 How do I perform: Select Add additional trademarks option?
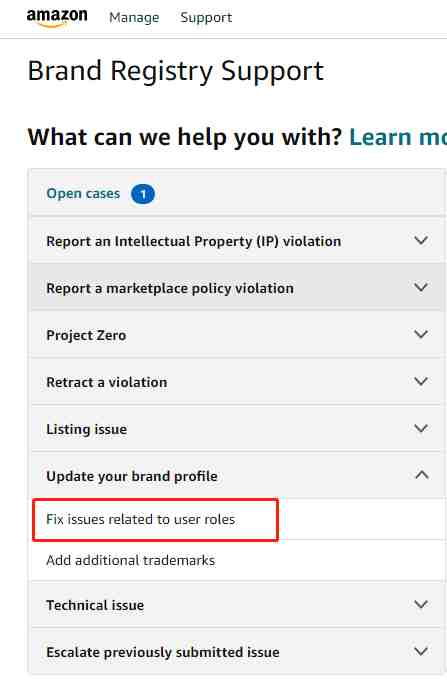131,560
